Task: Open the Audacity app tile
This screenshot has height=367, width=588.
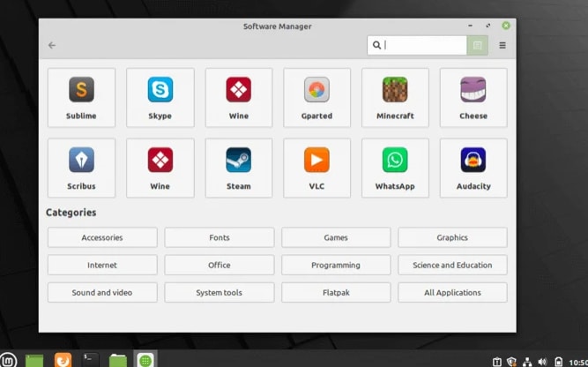Action: tap(473, 168)
